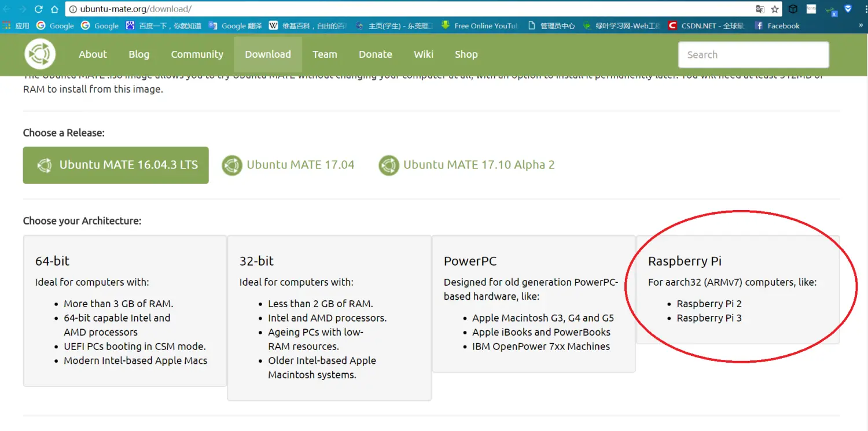Click the logo icon beside 17.10 Alpha 2

point(389,165)
